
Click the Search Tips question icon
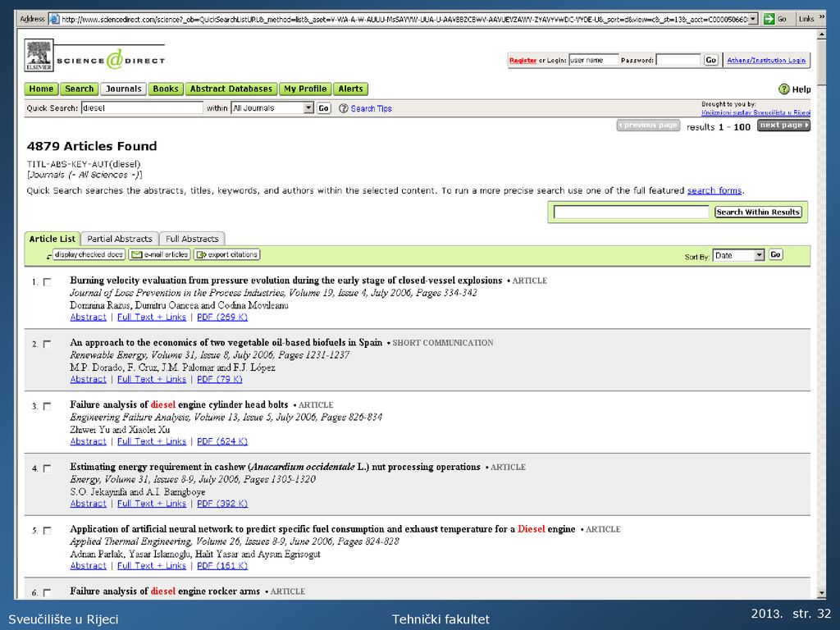[x=344, y=108]
